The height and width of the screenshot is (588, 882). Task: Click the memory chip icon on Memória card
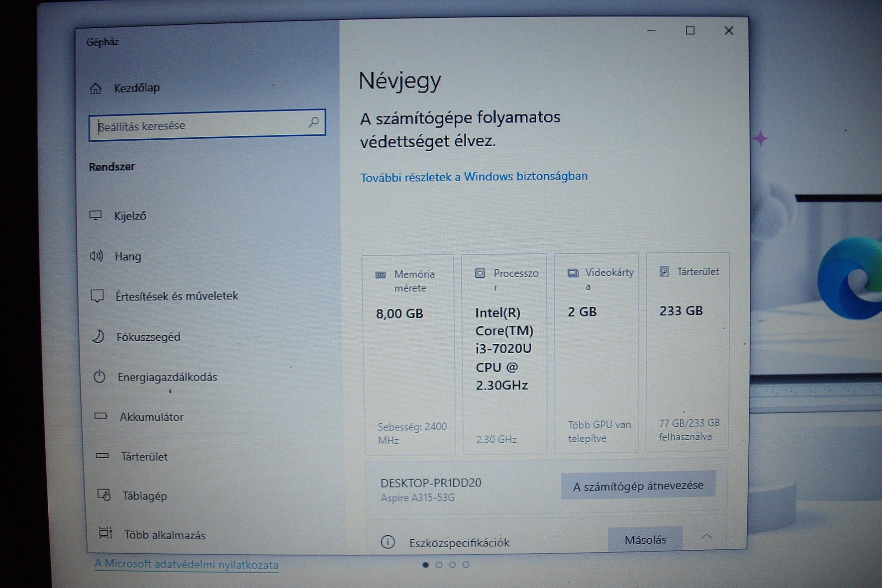[x=381, y=275]
